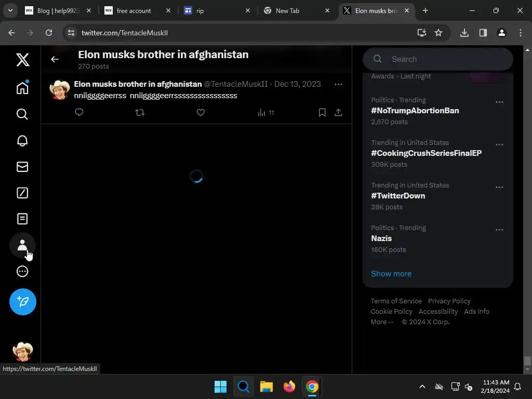
Task: Open Chrome downloads icon
Action: pyautogui.click(x=464, y=33)
